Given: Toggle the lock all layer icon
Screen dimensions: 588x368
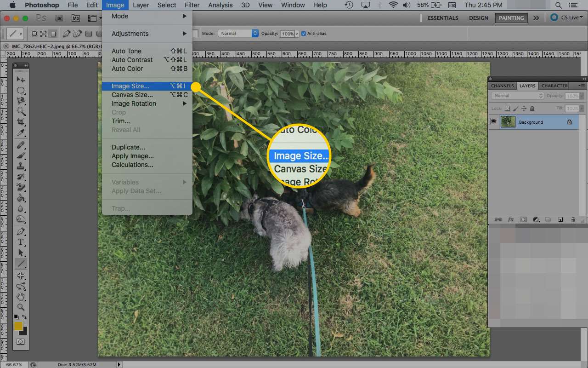Looking at the screenshot, I should (532, 109).
